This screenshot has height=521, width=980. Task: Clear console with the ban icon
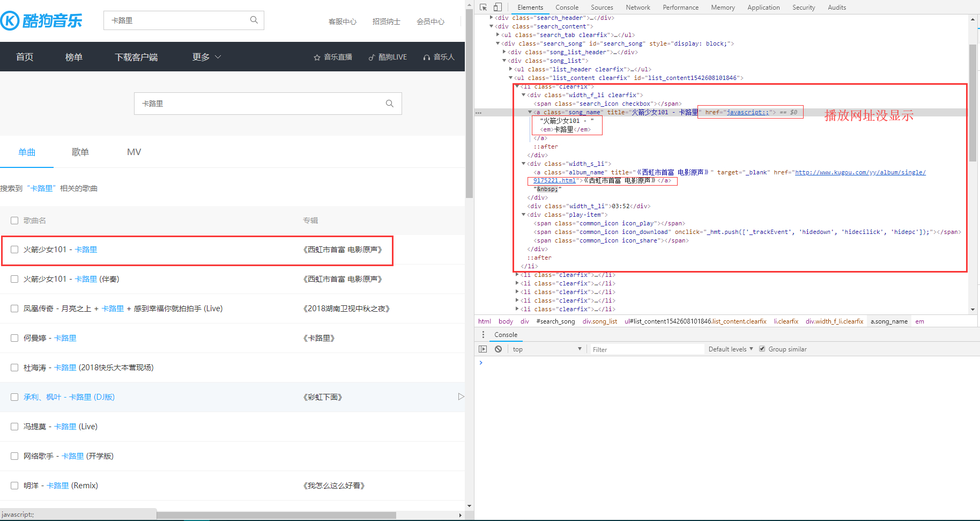[498, 349]
